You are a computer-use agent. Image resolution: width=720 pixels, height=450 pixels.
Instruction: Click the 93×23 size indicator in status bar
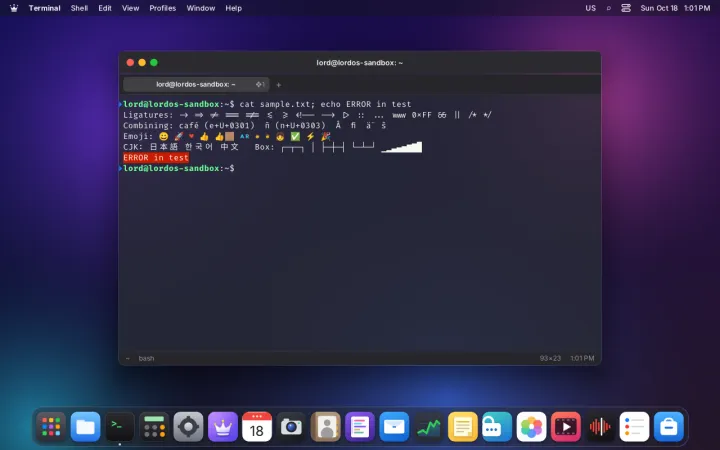(550, 358)
